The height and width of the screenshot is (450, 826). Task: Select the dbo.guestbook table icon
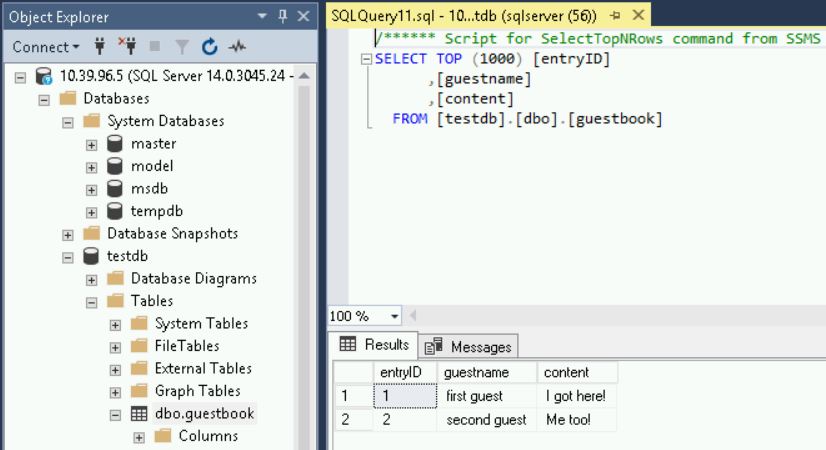[x=140, y=413]
